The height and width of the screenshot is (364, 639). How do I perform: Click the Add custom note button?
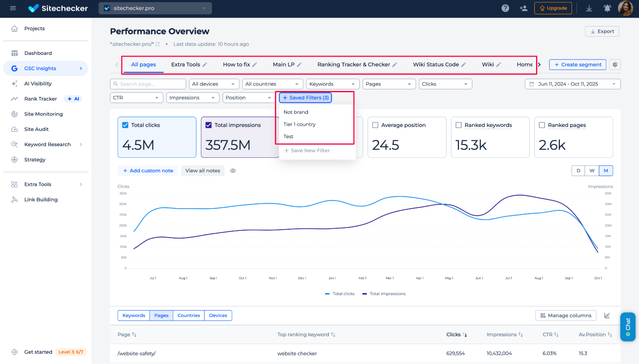[x=148, y=171]
